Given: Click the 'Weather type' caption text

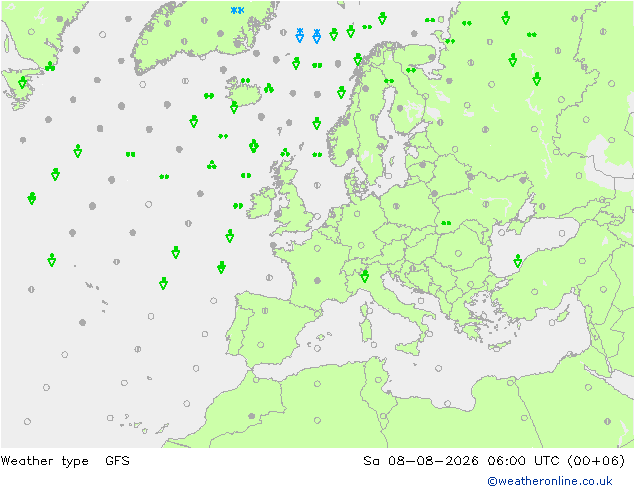Looking at the screenshot, I should pos(44,461).
